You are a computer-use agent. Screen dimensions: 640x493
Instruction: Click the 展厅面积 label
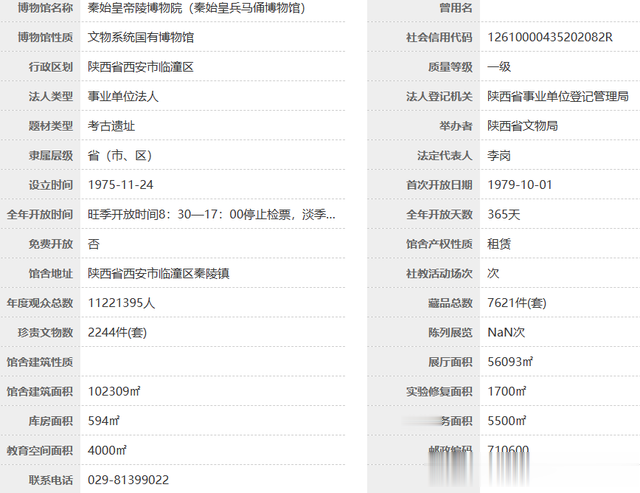[x=450, y=362]
